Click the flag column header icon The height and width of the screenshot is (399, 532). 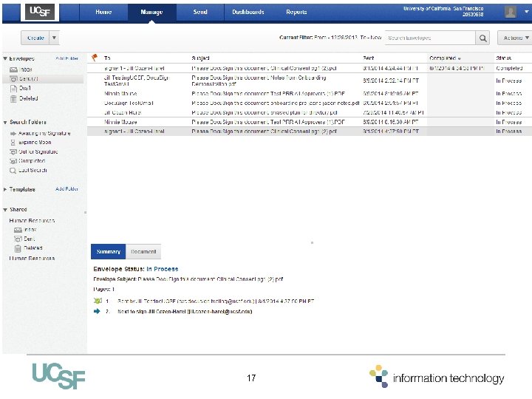(x=95, y=58)
